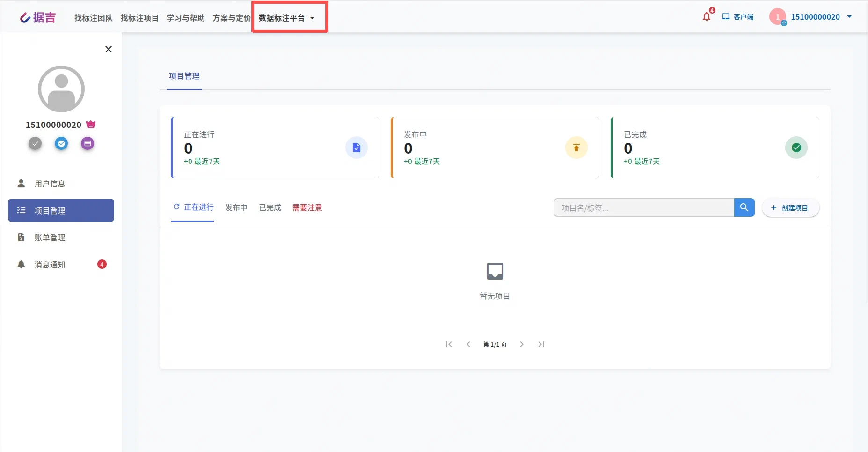Click the blue verified badge icon

pos(61,143)
